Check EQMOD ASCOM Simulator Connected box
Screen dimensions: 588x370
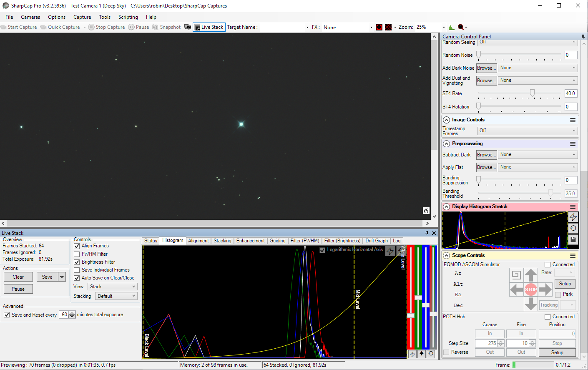[548, 265]
